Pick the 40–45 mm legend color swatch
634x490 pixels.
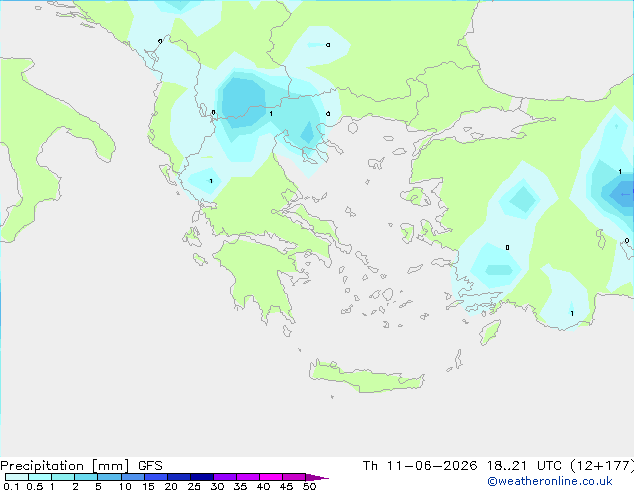[x=271, y=477]
